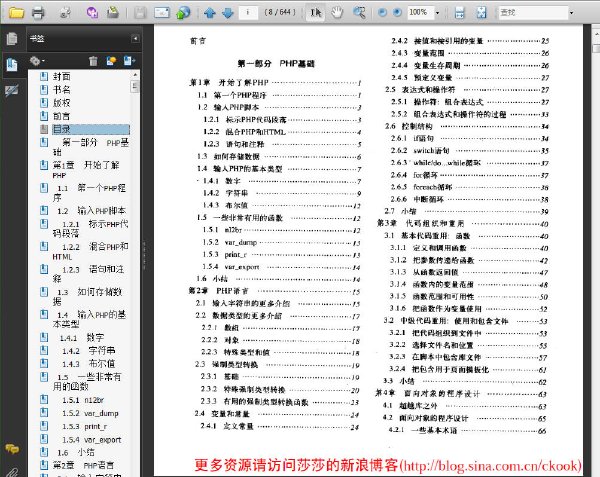Viewport: 600px width, 477px height.
Task: Jump to bookmark 1.2.1 标示PHP代码段落
Action: point(91,229)
